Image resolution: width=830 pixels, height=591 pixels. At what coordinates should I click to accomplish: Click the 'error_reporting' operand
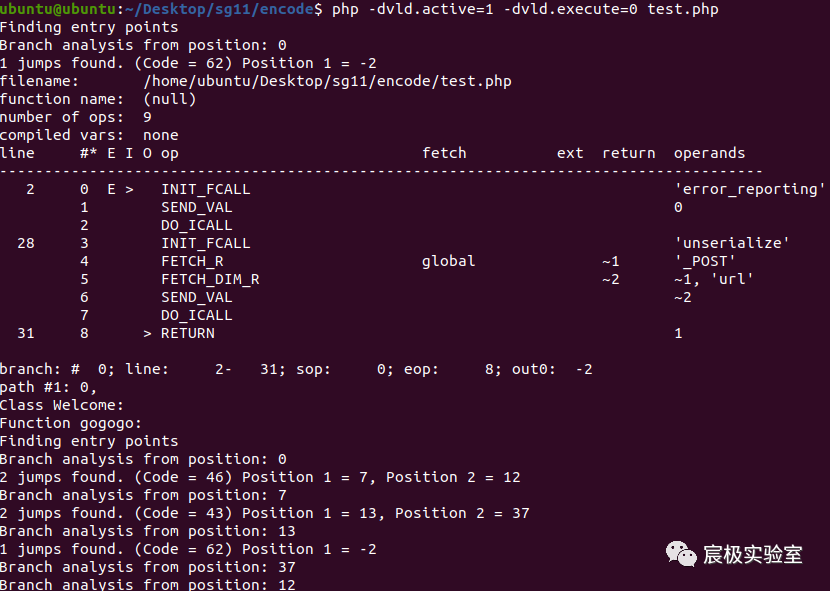[x=750, y=189]
